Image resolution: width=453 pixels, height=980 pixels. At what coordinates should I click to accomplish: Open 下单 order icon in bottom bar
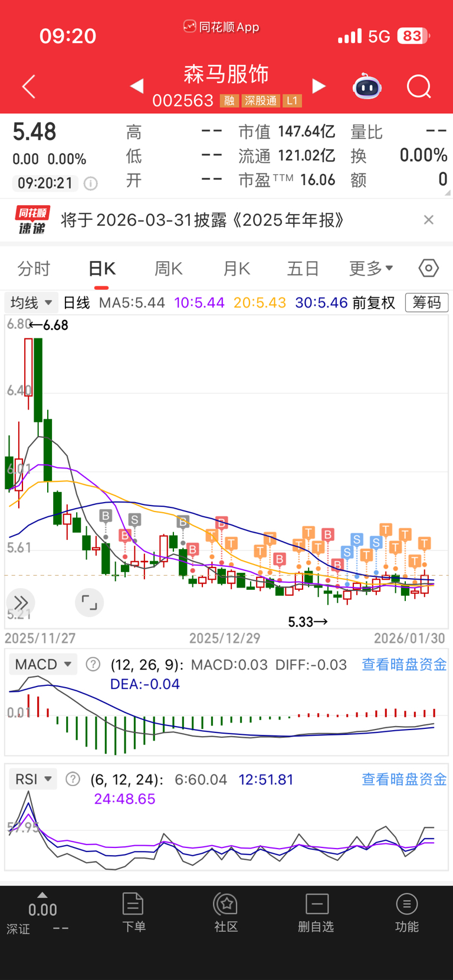[x=133, y=912]
